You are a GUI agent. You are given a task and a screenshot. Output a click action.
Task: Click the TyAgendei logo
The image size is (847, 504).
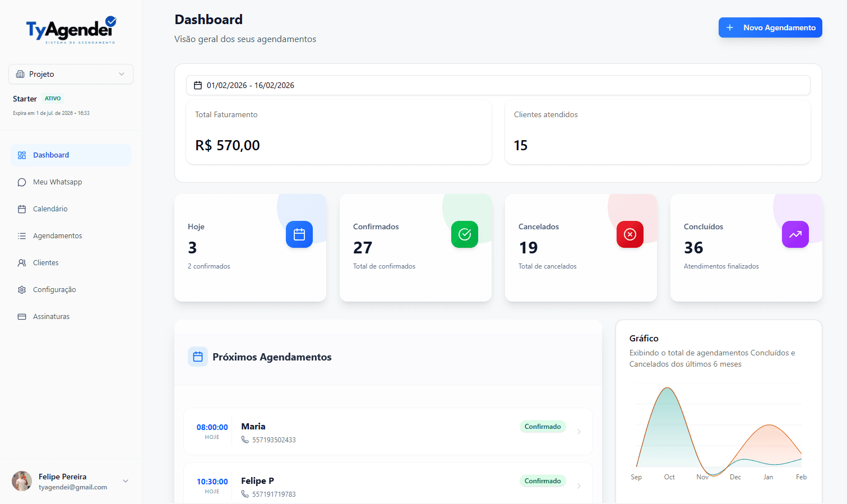(71, 30)
